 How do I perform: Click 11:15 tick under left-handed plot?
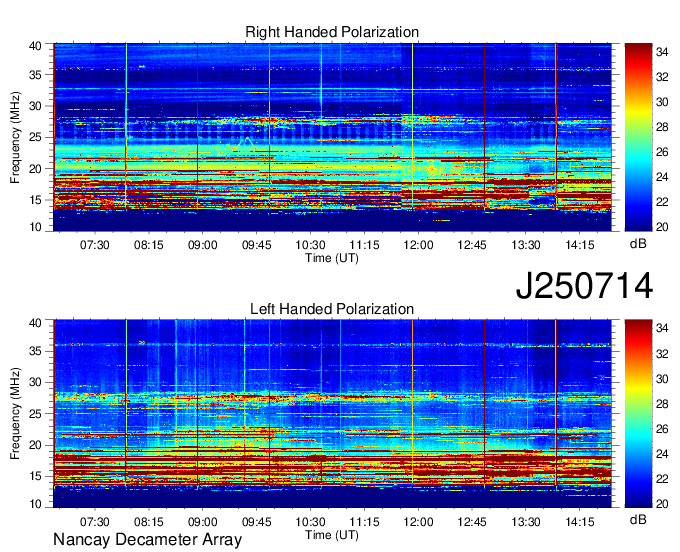click(x=365, y=522)
